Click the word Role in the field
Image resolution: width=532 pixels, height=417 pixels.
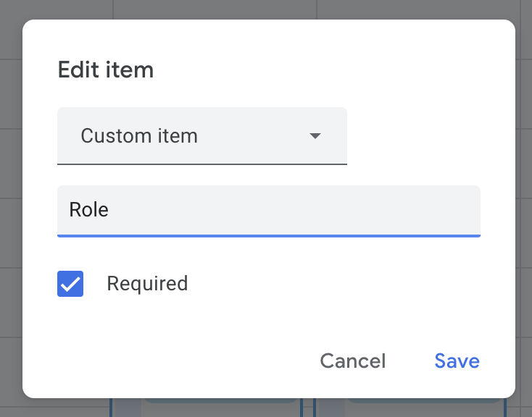coord(88,210)
